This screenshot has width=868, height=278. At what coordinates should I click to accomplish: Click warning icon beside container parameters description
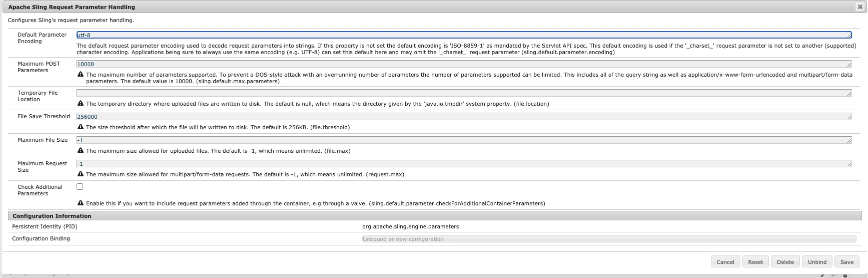(x=81, y=203)
